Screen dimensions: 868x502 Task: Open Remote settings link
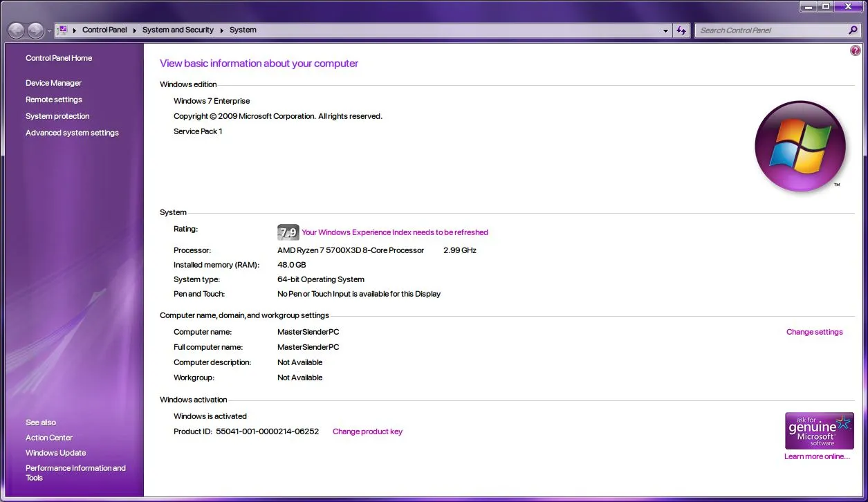tap(54, 100)
